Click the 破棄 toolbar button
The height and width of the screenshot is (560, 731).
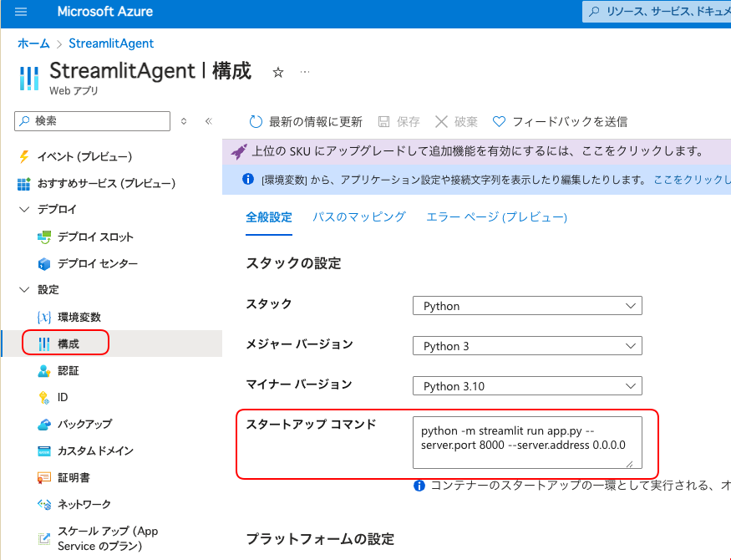click(456, 122)
